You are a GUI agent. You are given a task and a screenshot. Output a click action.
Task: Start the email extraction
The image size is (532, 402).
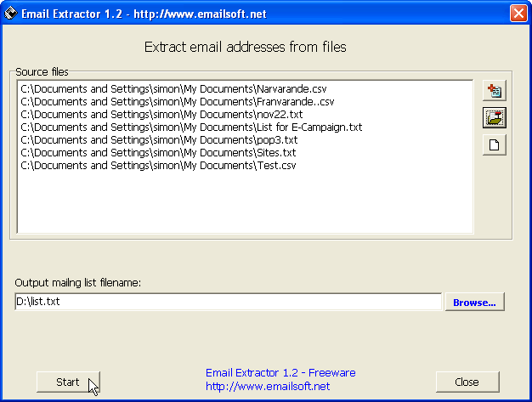tap(68, 382)
